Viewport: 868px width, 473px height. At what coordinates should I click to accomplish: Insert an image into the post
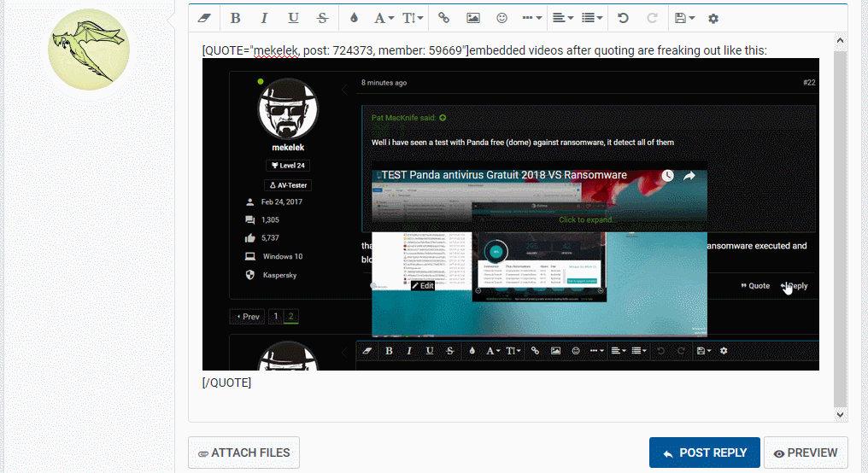pyautogui.click(x=472, y=18)
